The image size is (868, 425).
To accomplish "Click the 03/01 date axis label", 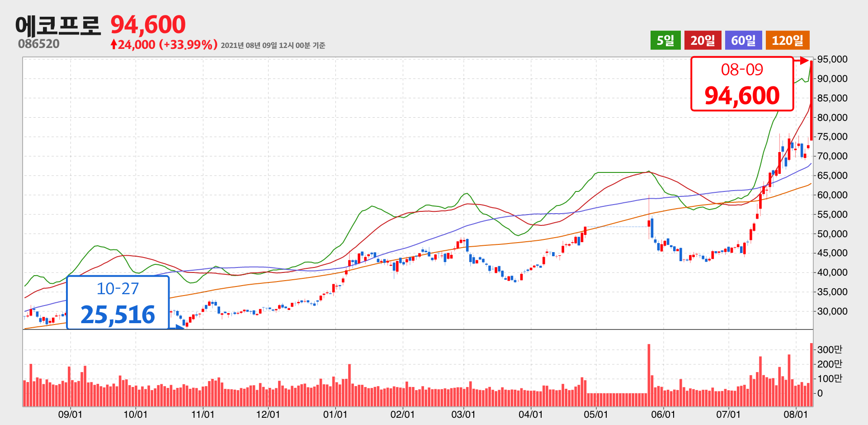I will (x=463, y=414).
